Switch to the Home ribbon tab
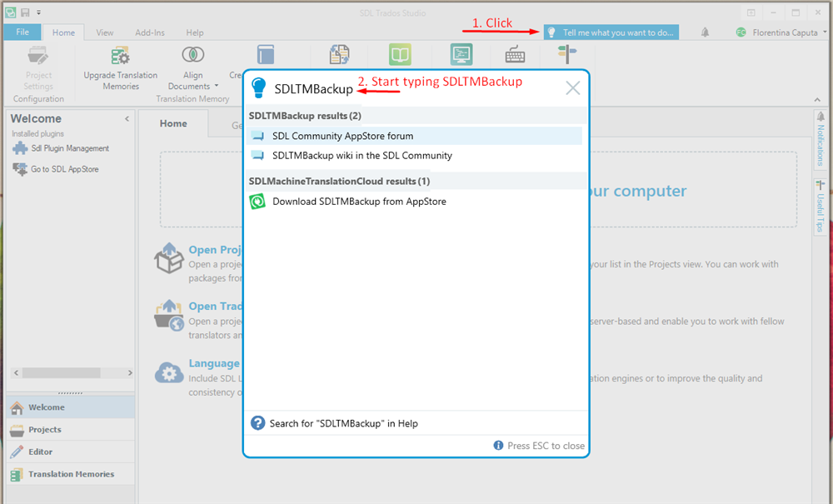This screenshot has height=504, width=833. (x=63, y=32)
